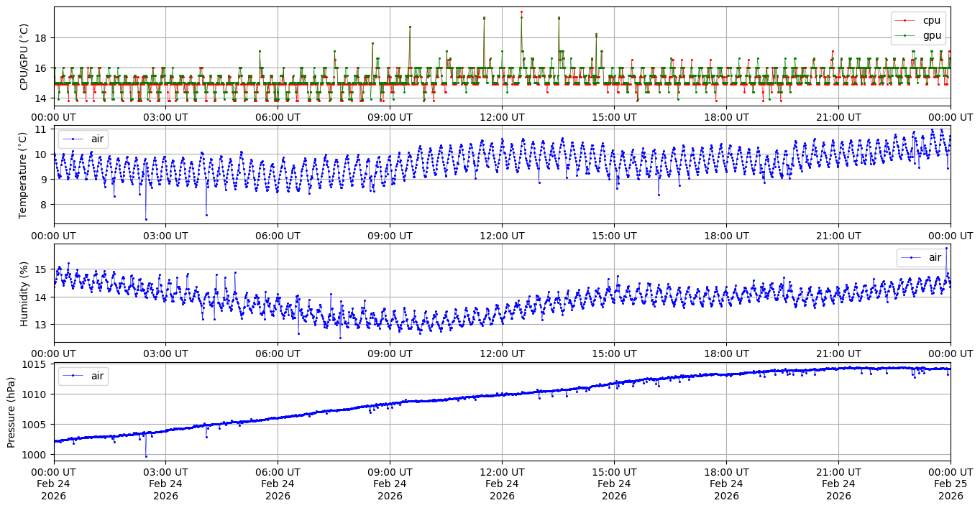Select the Pressure (hPa) y-axis label
The height and width of the screenshot is (508, 980).
pyautogui.click(x=12, y=412)
